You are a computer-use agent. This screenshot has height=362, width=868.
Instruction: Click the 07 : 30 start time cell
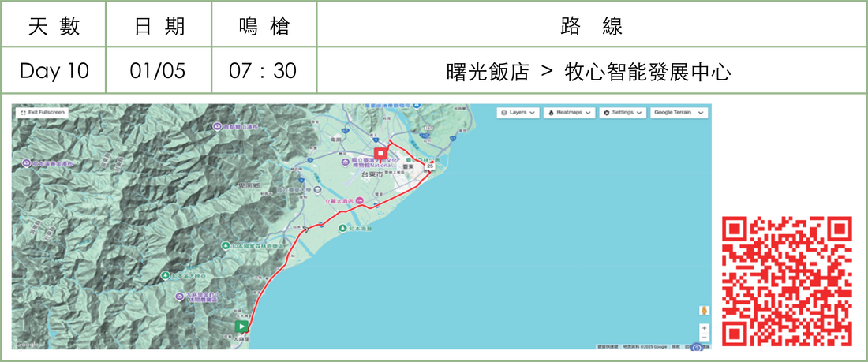tap(264, 70)
